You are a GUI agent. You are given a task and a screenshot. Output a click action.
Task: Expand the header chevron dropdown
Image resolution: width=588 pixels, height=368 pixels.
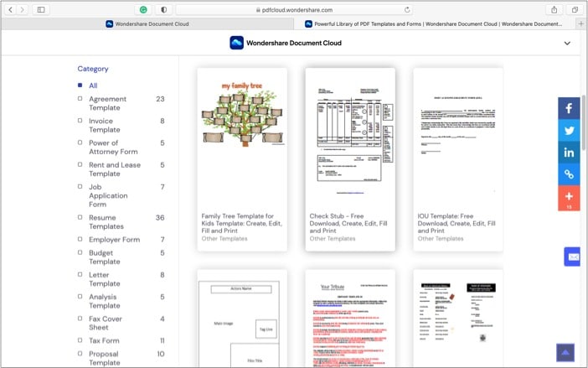[x=567, y=43]
